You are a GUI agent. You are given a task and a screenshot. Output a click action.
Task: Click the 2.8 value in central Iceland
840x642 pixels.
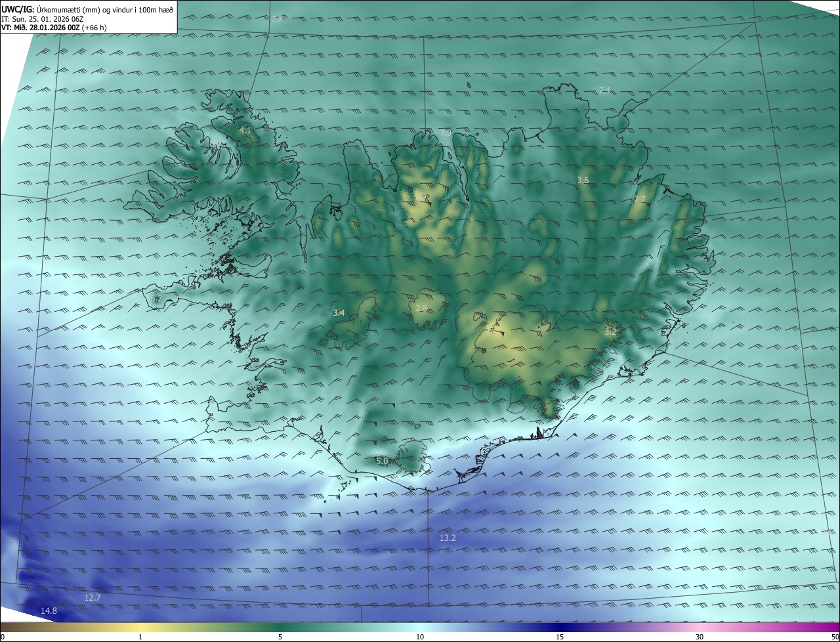click(x=421, y=308)
